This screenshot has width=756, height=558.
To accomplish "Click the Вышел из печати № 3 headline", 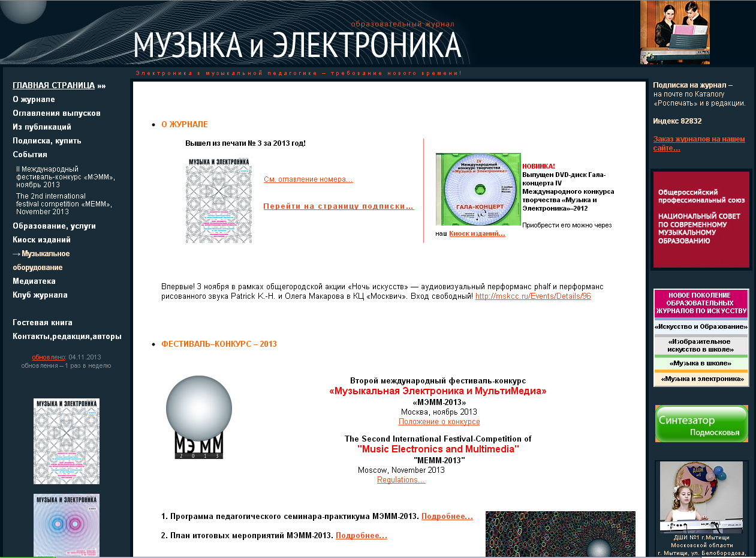I will (x=245, y=143).
